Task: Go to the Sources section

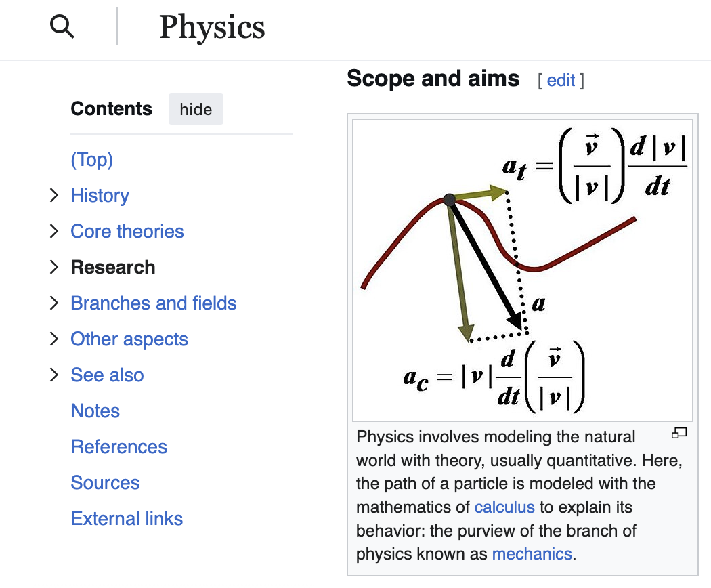Action: (x=105, y=482)
